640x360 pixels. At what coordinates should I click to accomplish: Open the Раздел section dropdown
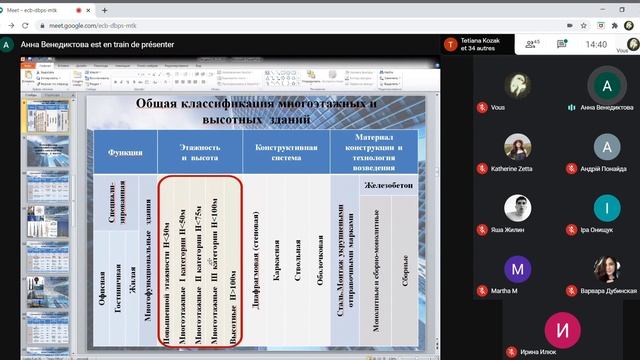click(x=93, y=84)
